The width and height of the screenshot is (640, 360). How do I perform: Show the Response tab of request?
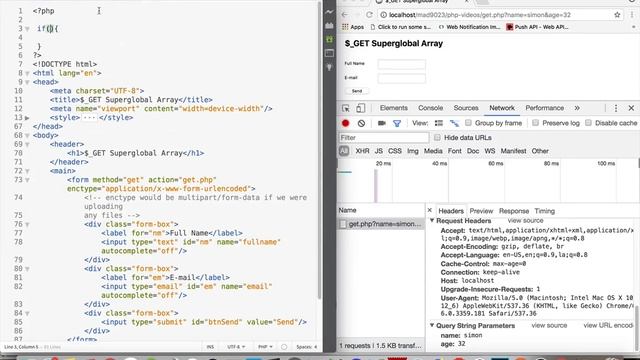514,211
